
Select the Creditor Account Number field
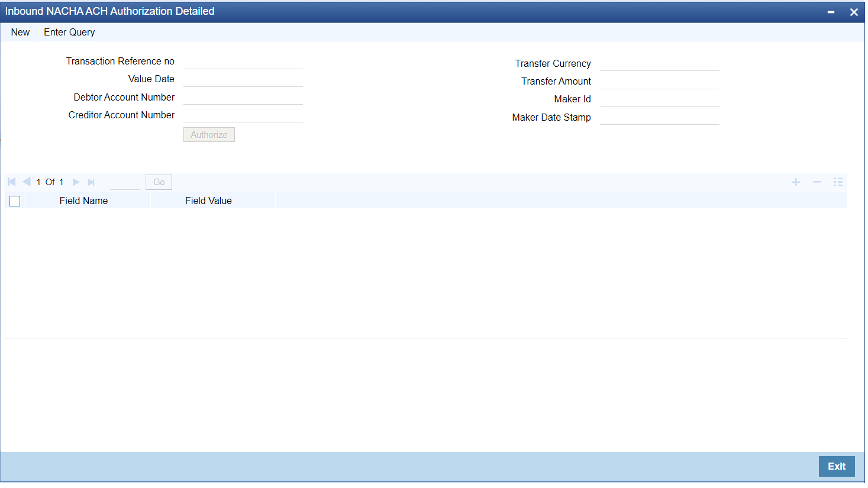(x=243, y=115)
